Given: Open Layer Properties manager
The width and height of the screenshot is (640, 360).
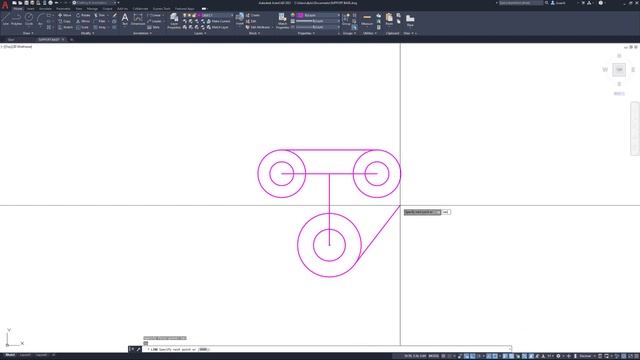Looking at the screenshot, I should point(174,20).
